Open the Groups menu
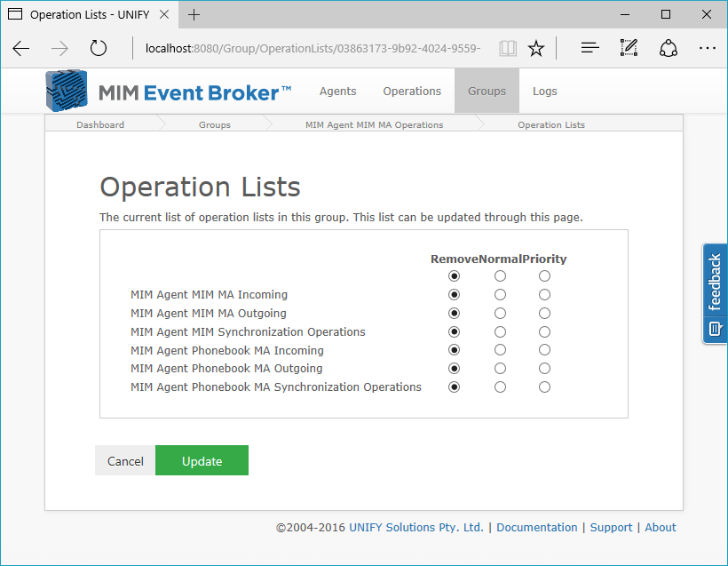 487,91
